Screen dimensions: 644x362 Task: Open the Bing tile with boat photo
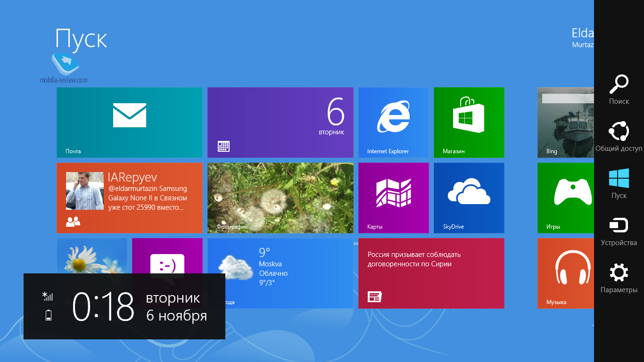coord(566,123)
